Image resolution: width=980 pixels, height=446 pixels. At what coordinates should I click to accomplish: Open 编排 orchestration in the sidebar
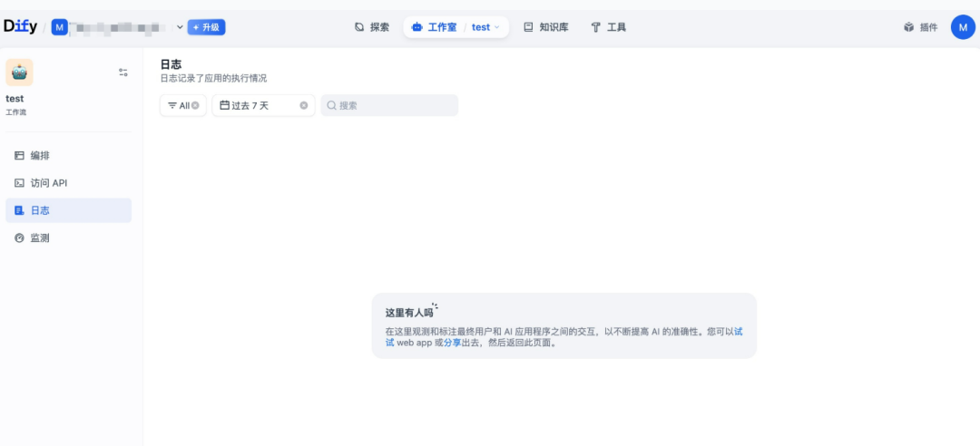[x=69, y=156]
